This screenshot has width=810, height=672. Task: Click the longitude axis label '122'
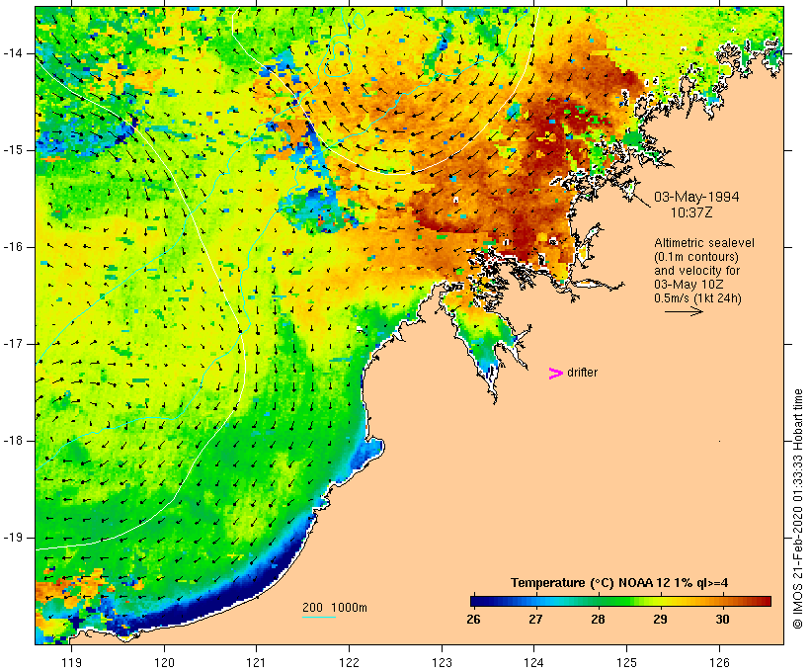click(350, 662)
